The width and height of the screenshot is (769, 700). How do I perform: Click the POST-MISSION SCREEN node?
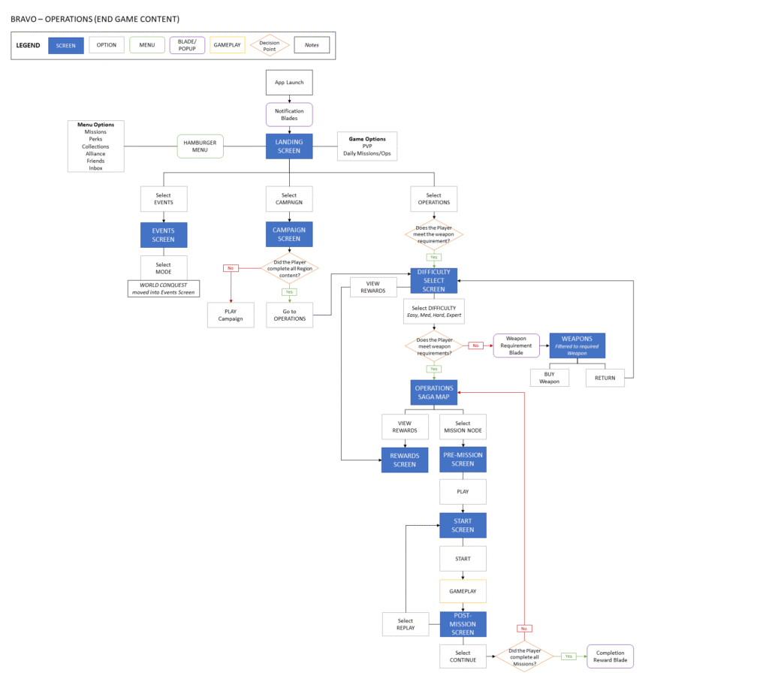(x=463, y=624)
